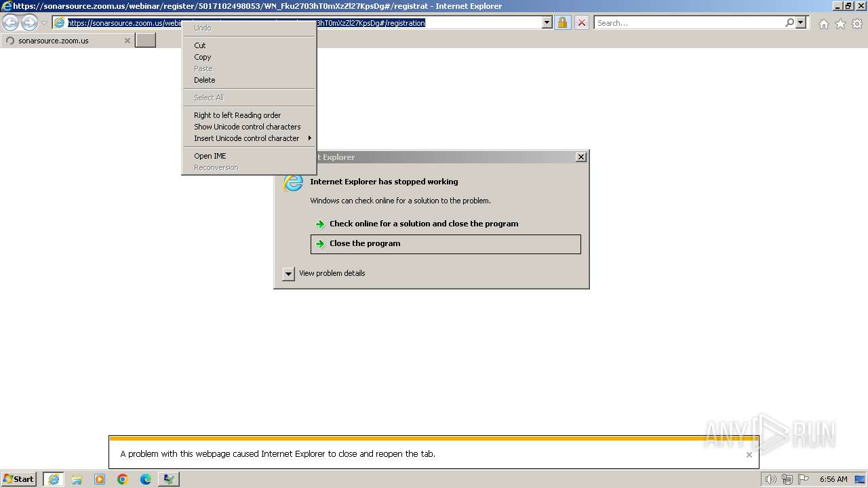Image resolution: width=868 pixels, height=488 pixels.
Task: Open address bar autocomplete dropdown arrow
Action: [x=547, y=22]
